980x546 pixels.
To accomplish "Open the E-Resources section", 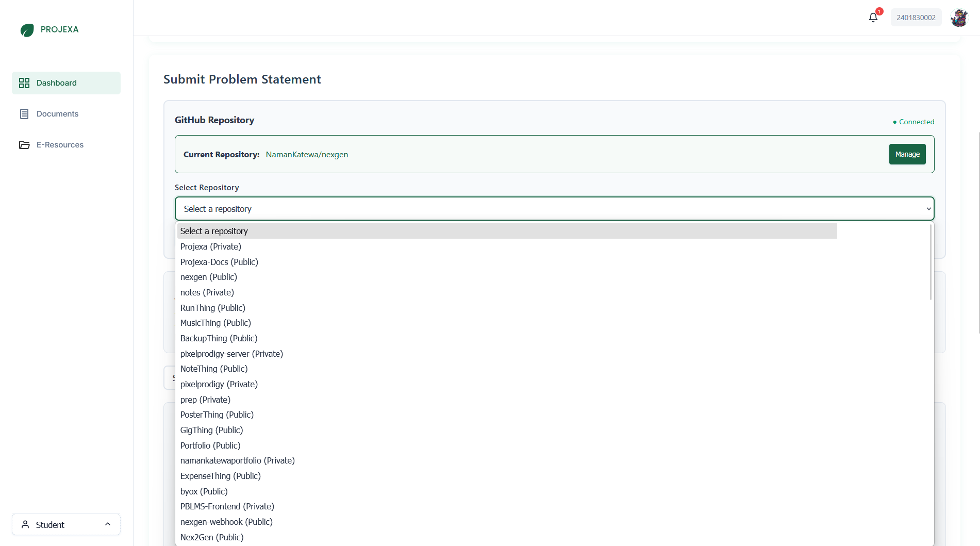I will (x=60, y=145).
